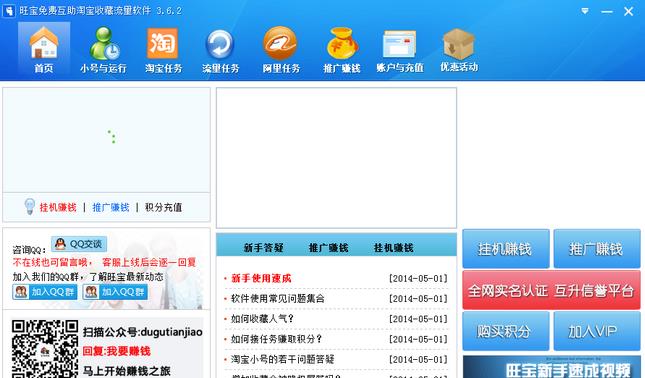
Task: Click the QR code image
Action: pyautogui.click(x=44, y=349)
